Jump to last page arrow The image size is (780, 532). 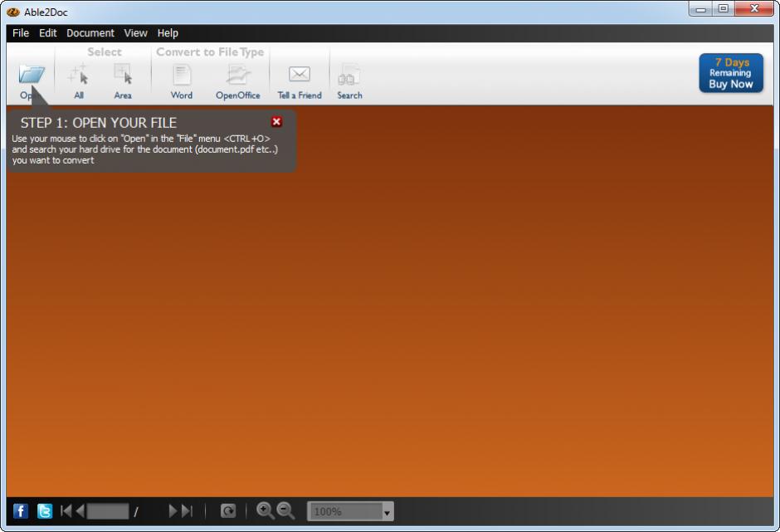point(187,511)
